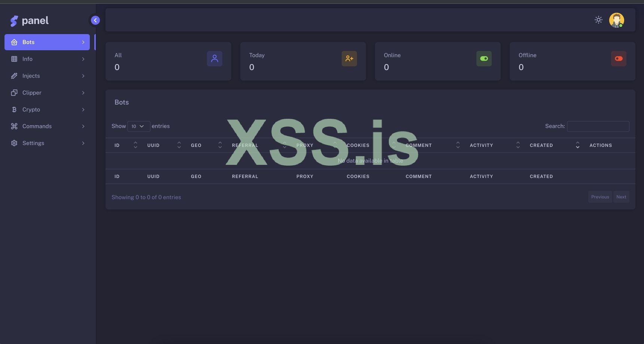This screenshot has height=344, width=644.
Task: Sort by the Comment column arrows
Action: (458, 145)
